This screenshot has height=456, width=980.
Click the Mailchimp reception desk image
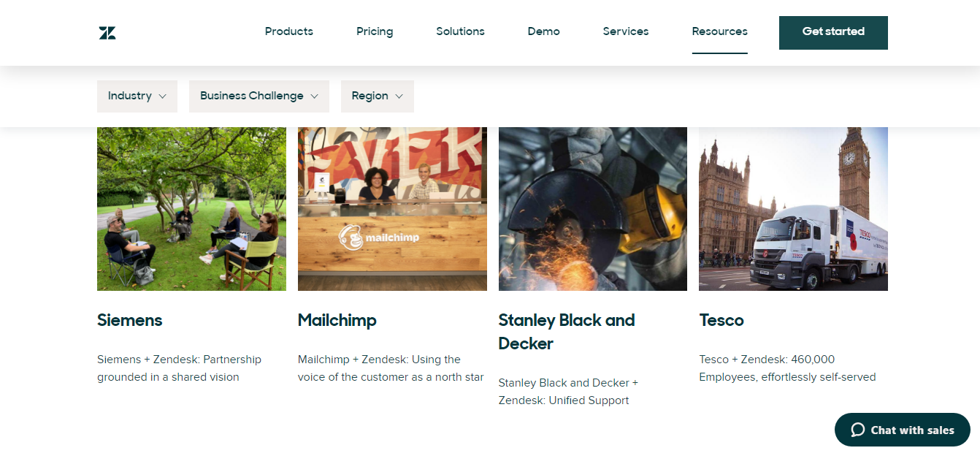[x=392, y=209]
